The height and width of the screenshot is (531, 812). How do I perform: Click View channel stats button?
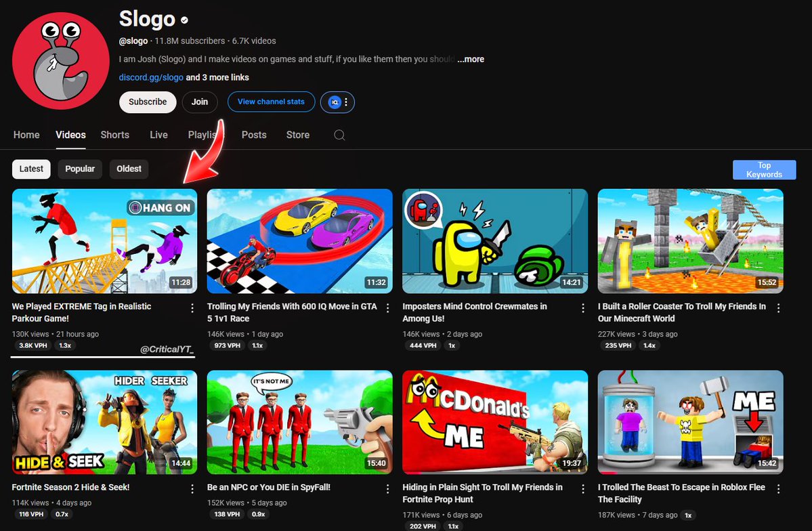coord(271,102)
